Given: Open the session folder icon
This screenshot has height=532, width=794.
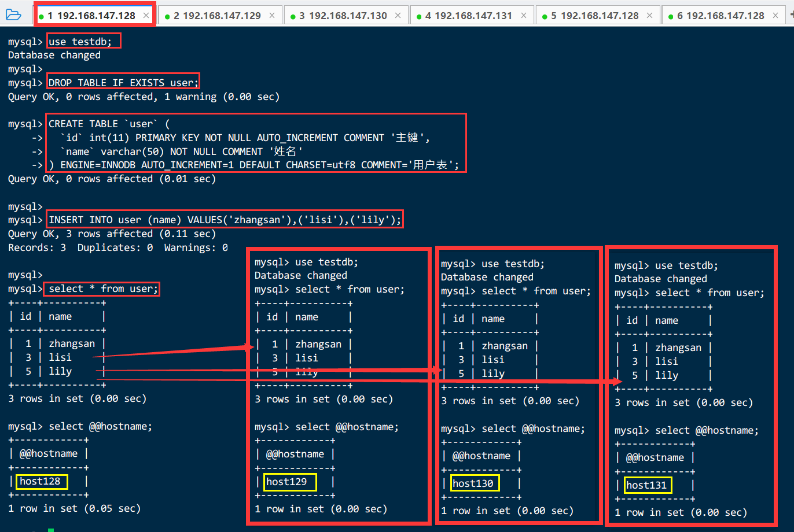Looking at the screenshot, I should [13, 15].
